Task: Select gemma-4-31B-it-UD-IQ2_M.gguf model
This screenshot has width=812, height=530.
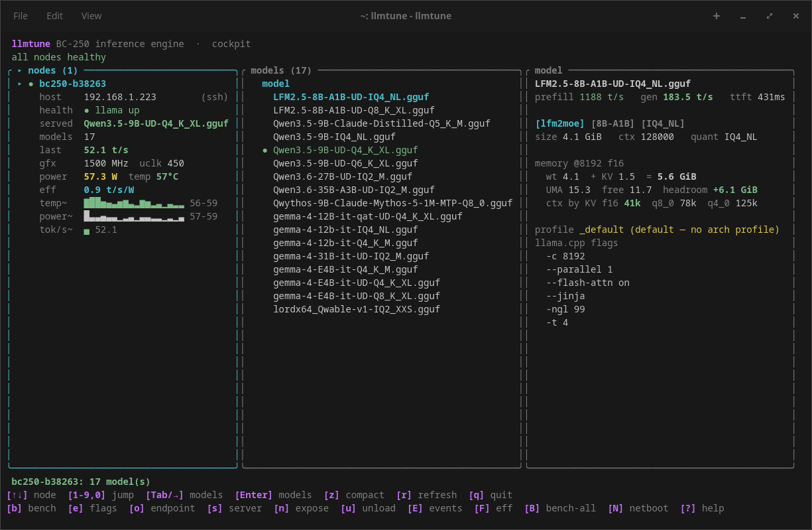Action: [x=351, y=256]
